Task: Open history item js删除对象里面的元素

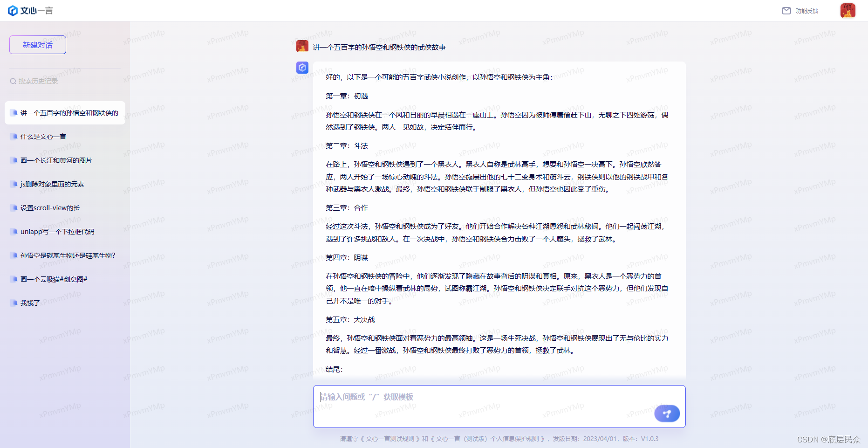Action: (65, 184)
